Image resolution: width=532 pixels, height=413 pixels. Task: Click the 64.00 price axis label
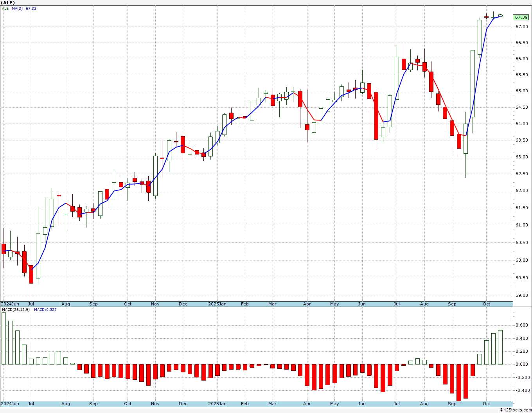(521, 124)
